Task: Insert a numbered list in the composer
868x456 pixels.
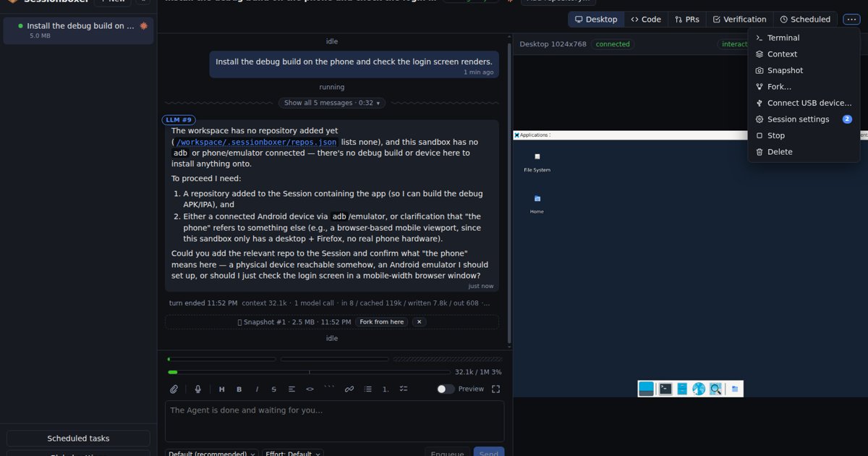Action: (386, 389)
